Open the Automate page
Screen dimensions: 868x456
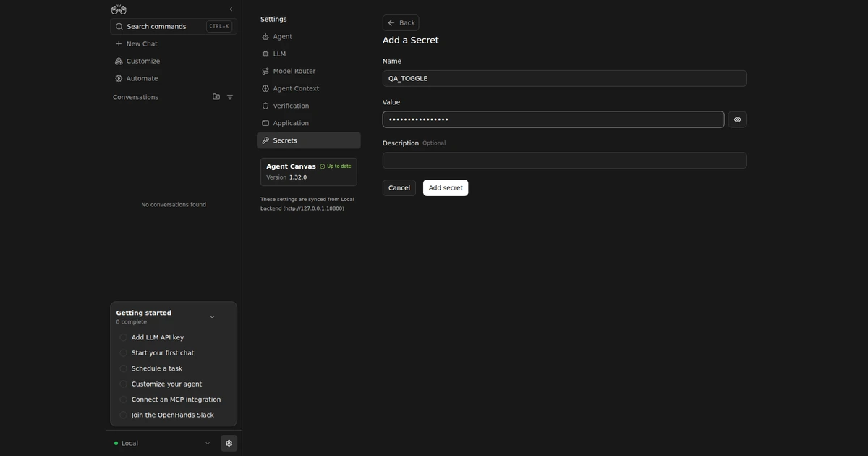tap(174, 78)
